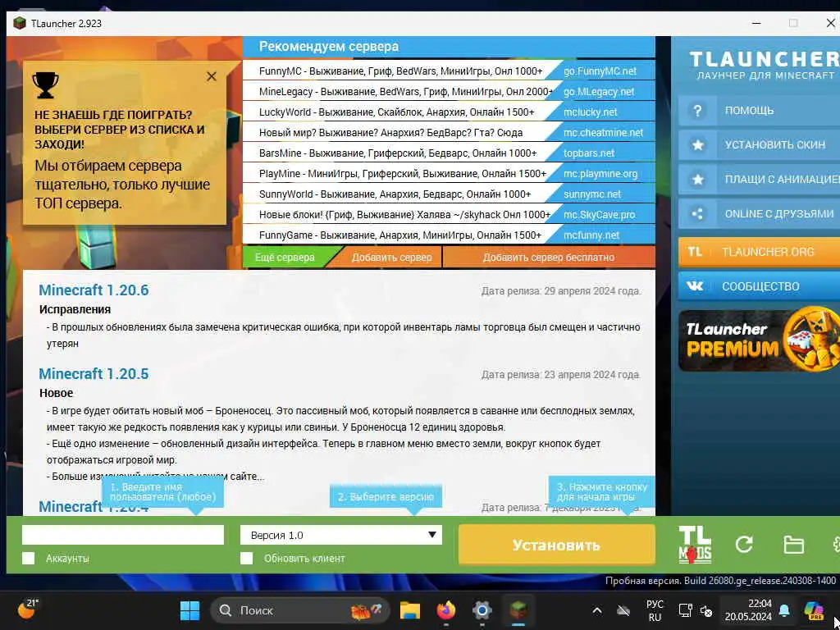The image size is (840, 630).
Task: Open Online с друзьями section
Action: point(759,214)
